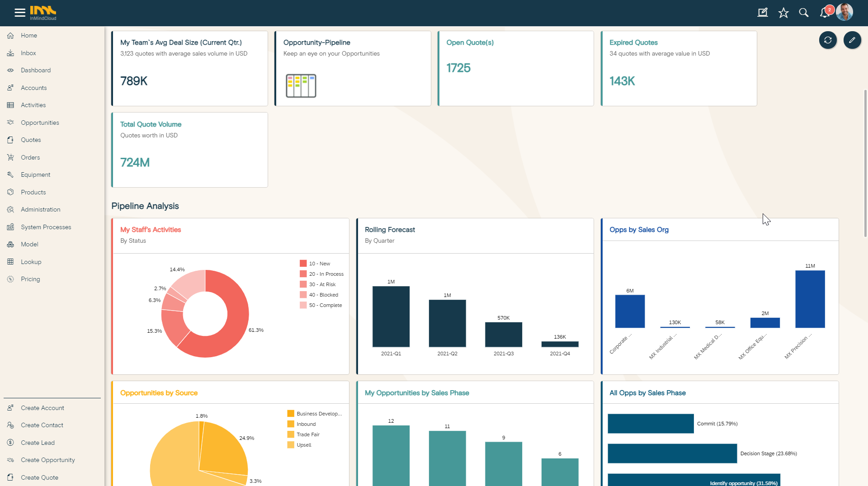Open the Expired Quotes tile
Image resolution: width=868 pixels, height=486 pixels.
click(679, 69)
